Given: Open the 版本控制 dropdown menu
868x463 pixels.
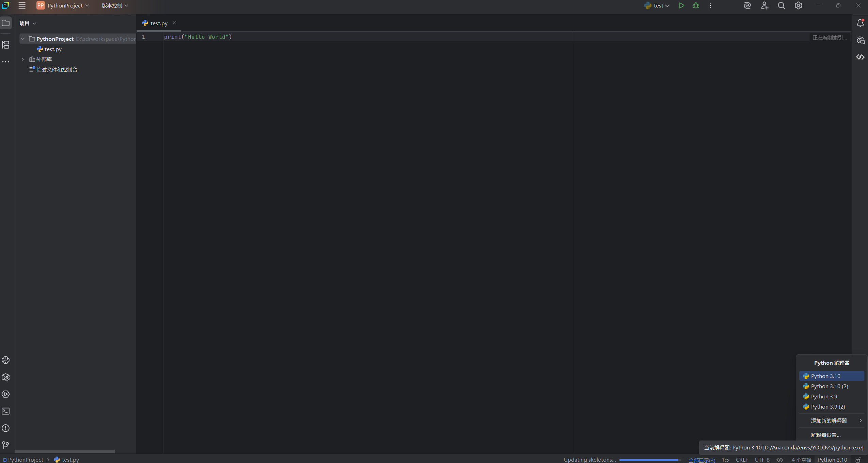Looking at the screenshot, I should tap(115, 5).
